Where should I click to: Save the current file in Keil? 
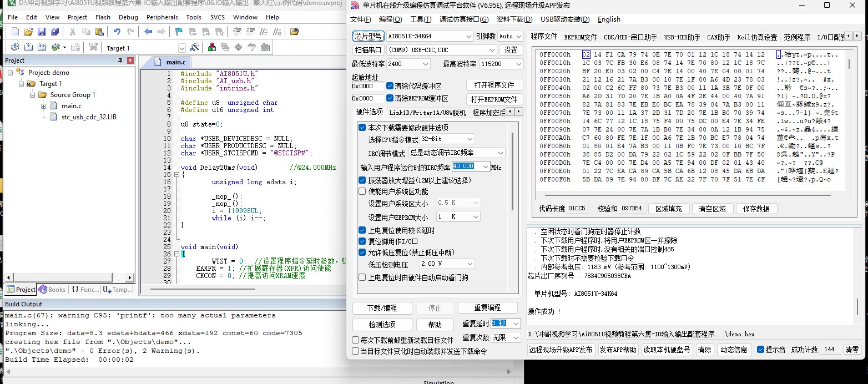coord(42,32)
